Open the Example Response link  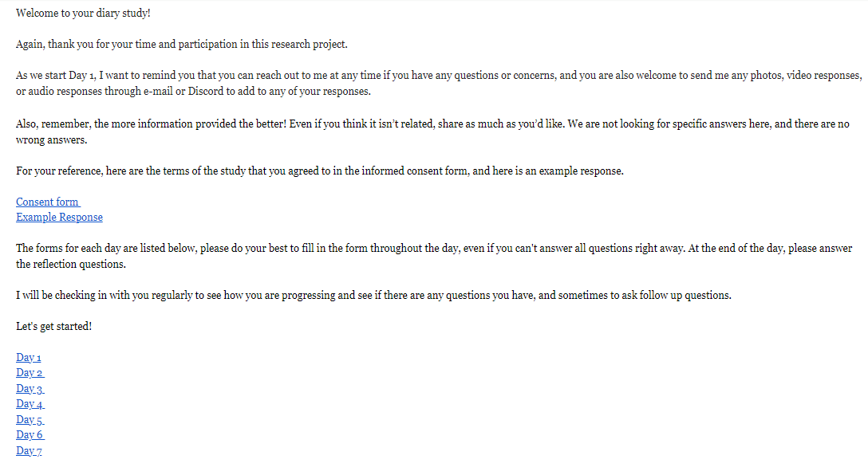tap(59, 218)
